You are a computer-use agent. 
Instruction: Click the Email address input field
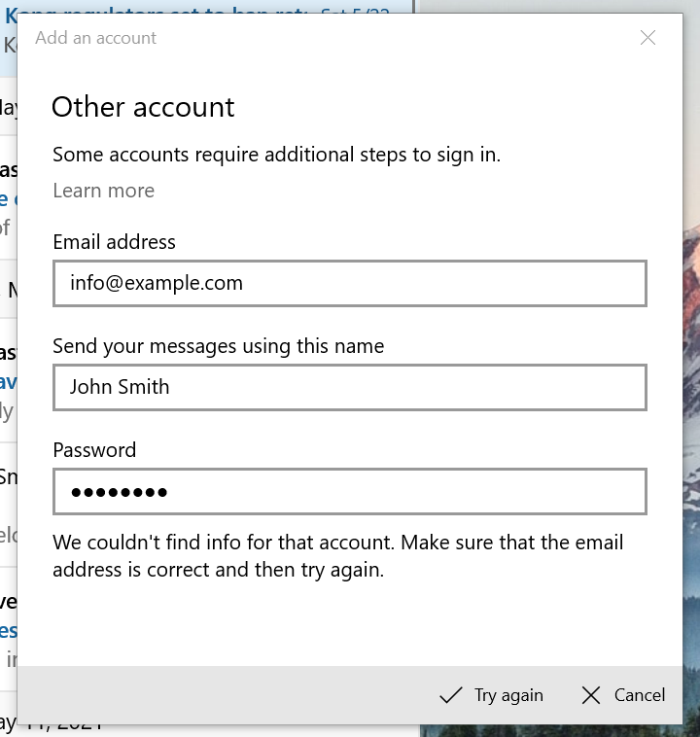click(x=350, y=284)
